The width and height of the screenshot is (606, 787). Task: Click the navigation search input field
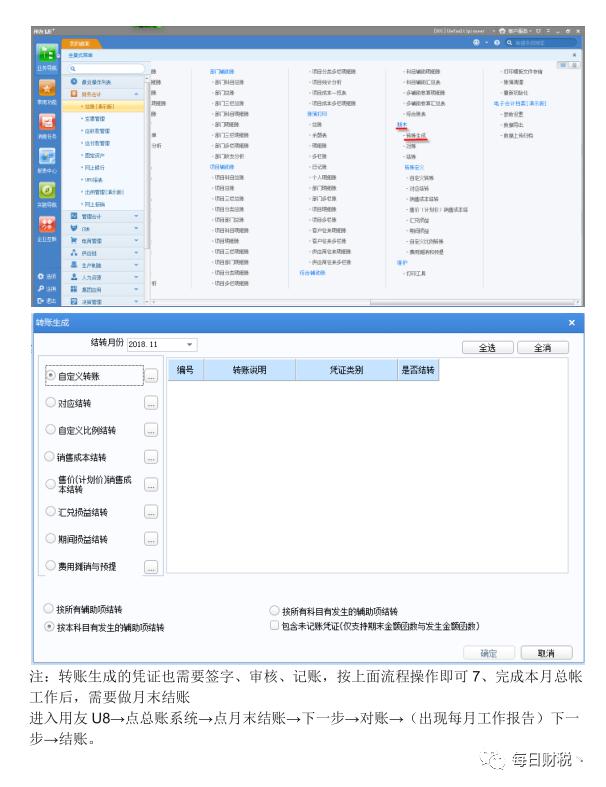(x=108, y=69)
